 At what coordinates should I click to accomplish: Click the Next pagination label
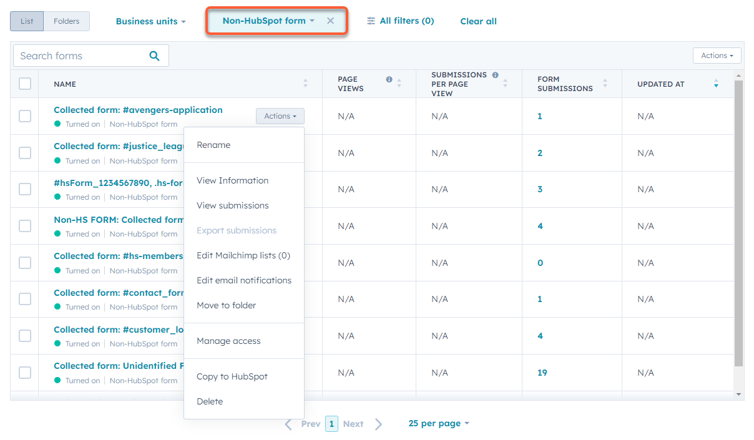click(x=353, y=424)
